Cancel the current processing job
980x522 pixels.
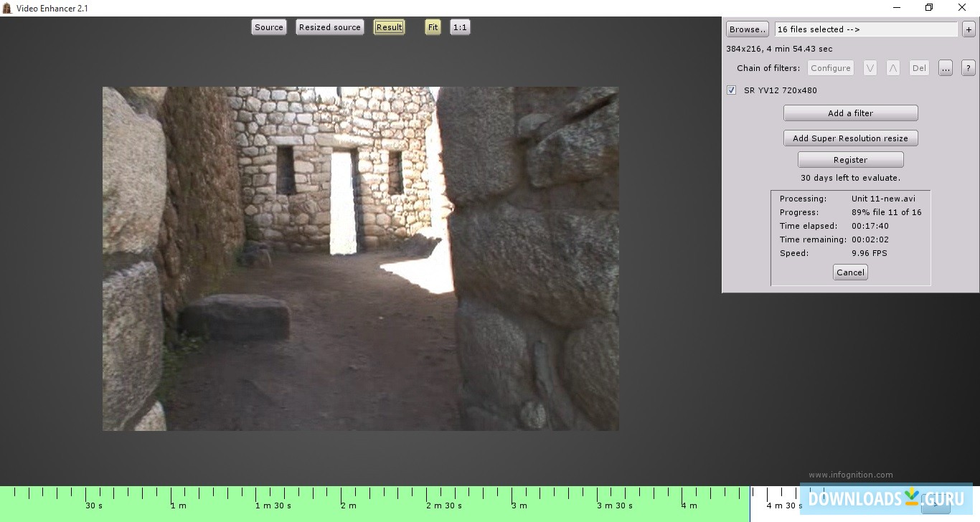pos(850,272)
